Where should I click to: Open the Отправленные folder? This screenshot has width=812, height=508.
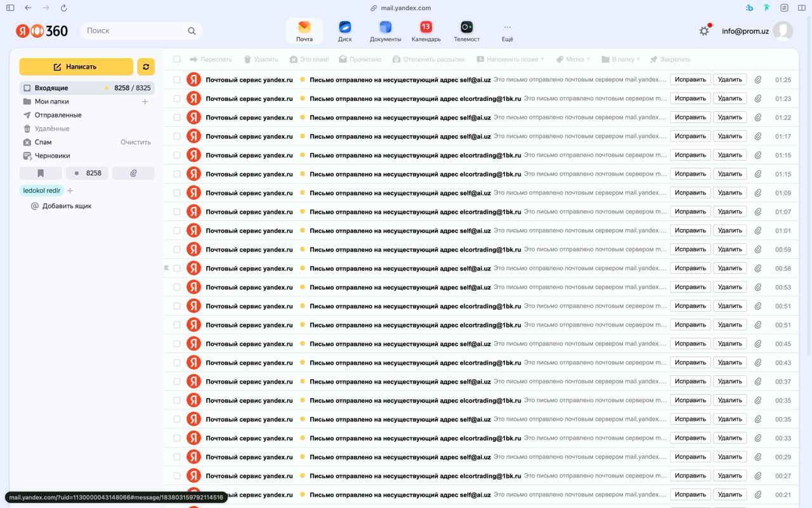pyautogui.click(x=58, y=115)
